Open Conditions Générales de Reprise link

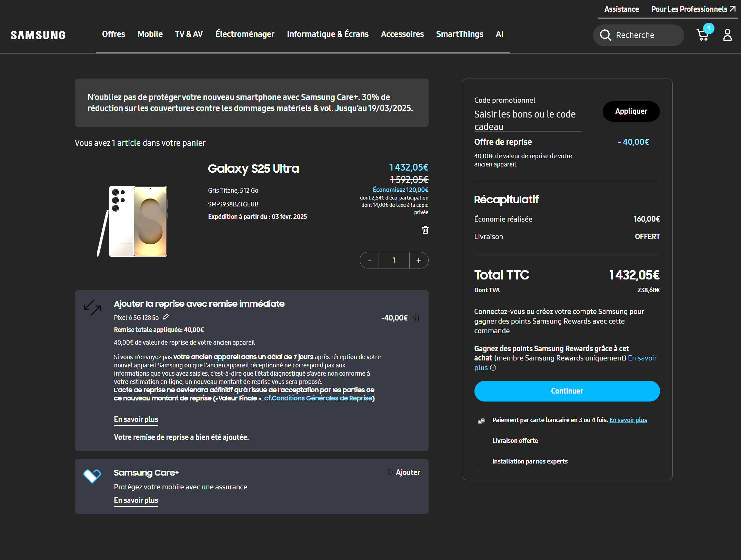point(318,398)
